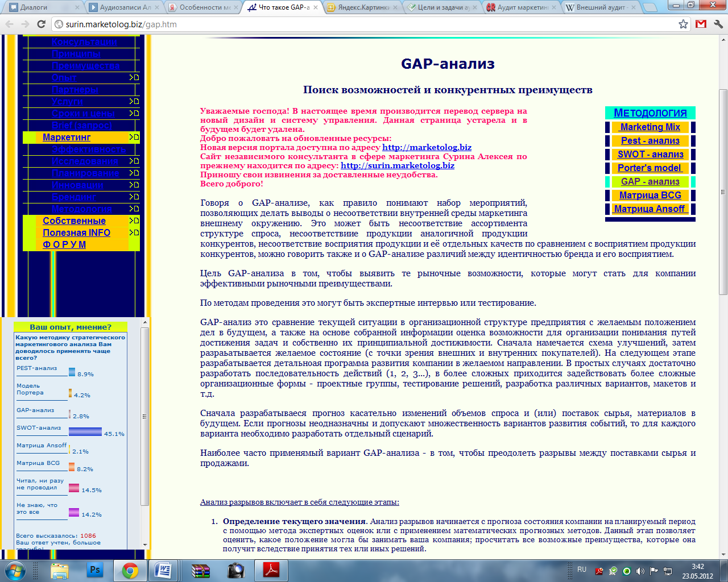The image size is (728, 582).
Task: Open the camera application in the taskbar
Action: pos(236,570)
